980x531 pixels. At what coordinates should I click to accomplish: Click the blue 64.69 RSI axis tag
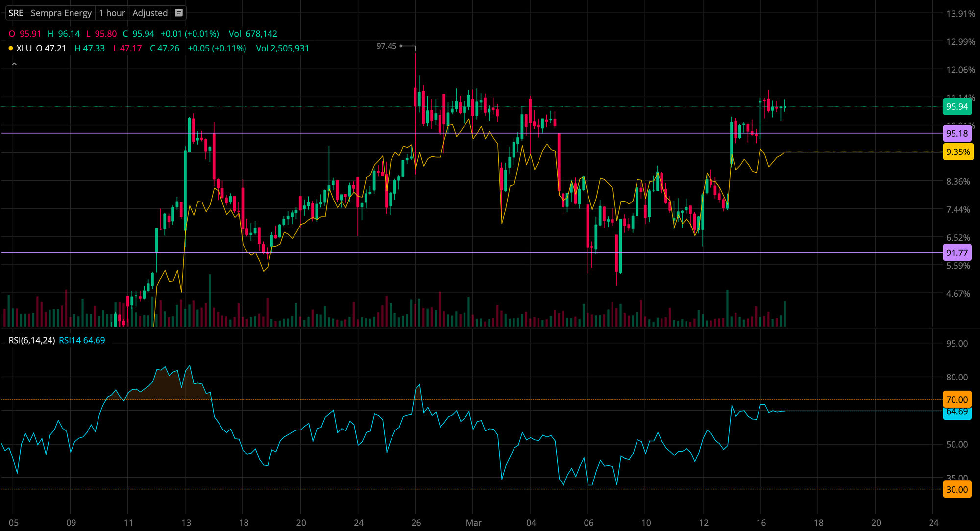tap(956, 413)
